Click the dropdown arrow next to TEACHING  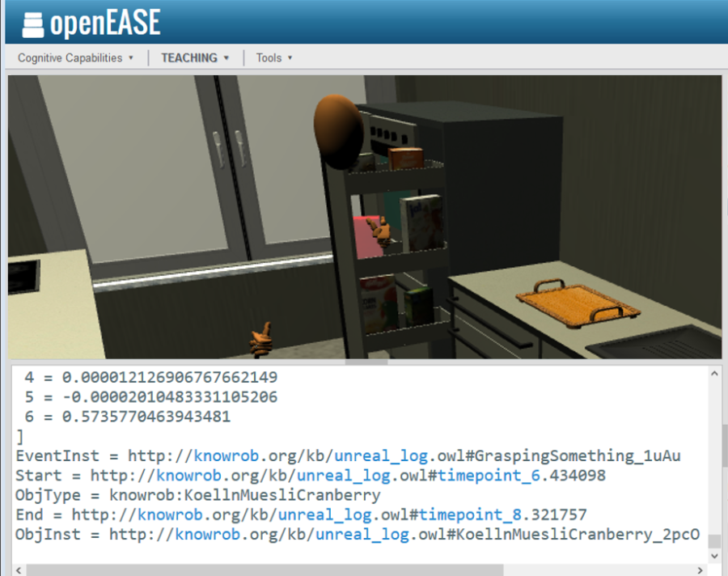[226, 58]
